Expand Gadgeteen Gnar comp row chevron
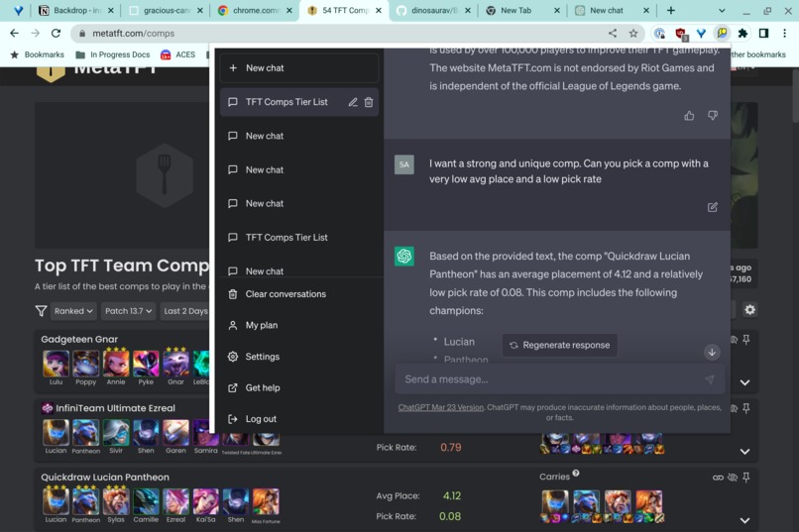The width and height of the screenshot is (799, 532). click(745, 382)
